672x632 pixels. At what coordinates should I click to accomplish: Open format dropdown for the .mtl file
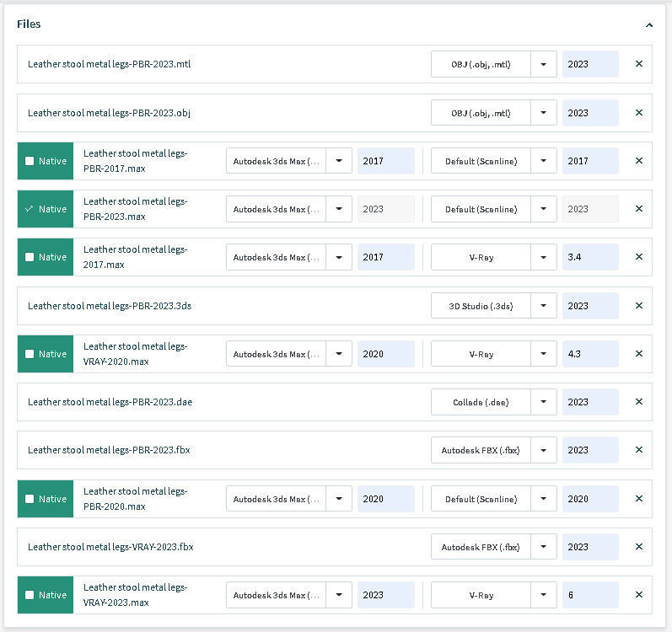[x=544, y=64]
